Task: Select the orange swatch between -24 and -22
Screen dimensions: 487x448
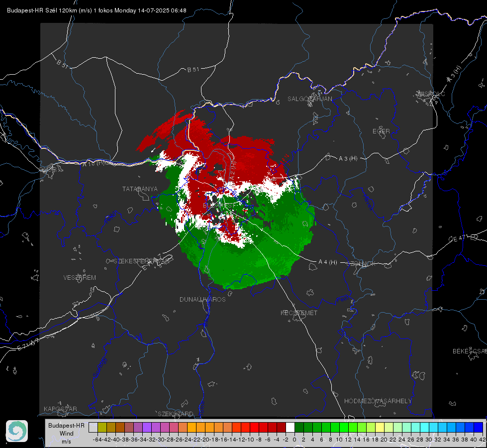Action: click(192, 428)
